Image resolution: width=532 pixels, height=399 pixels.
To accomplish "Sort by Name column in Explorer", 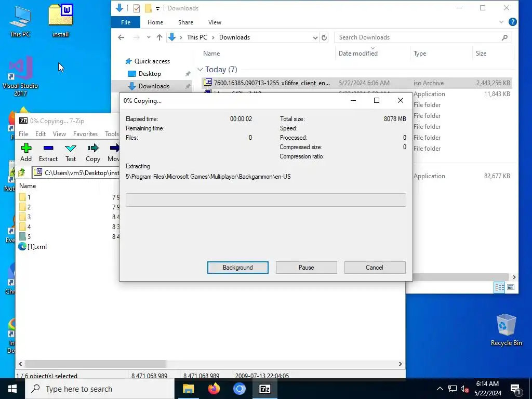I will 211,54.
